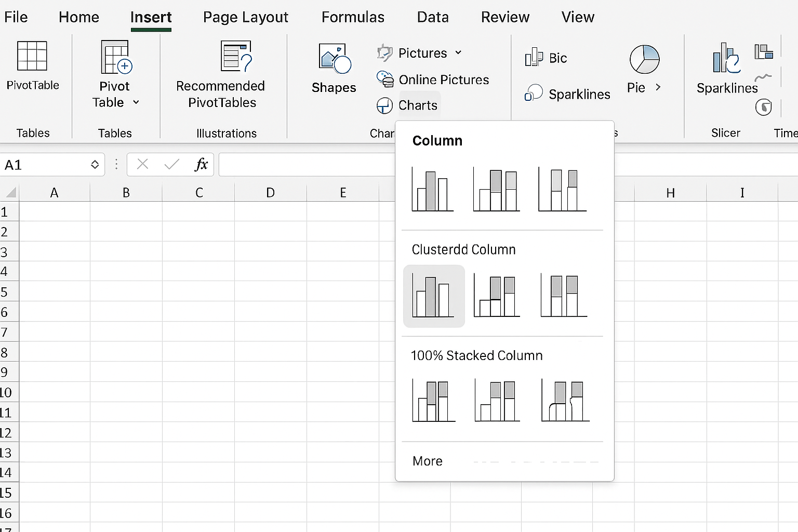
Task: Select column I header
Action: pyautogui.click(x=742, y=193)
